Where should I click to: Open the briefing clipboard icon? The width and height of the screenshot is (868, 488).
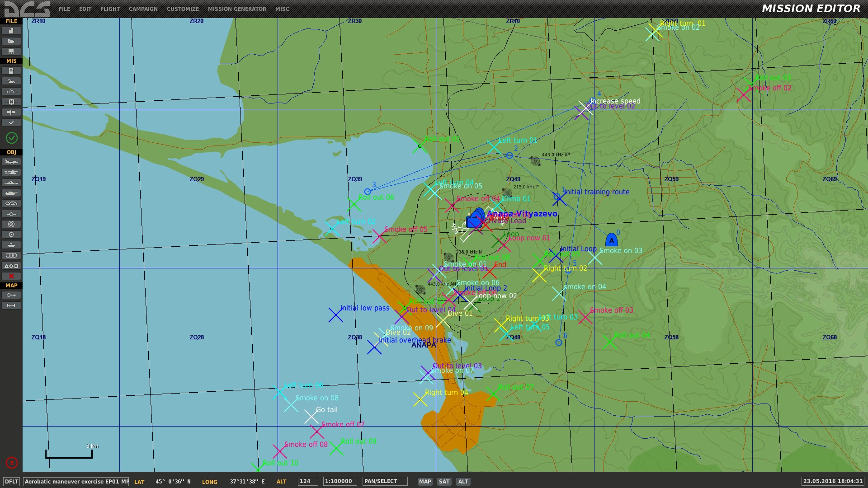click(x=11, y=70)
